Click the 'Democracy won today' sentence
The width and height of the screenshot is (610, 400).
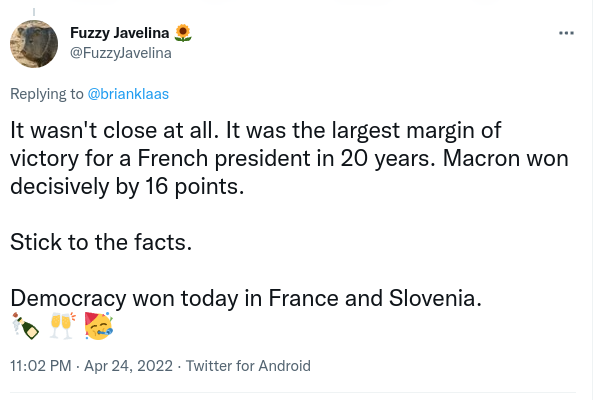click(x=246, y=298)
